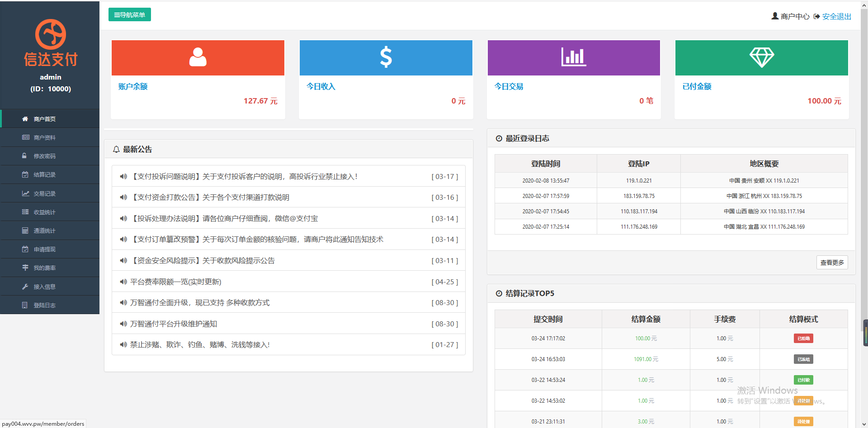Open 收益统计 in the sidebar
The image size is (868, 428).
pyautogui.click(x=50, y=212)
